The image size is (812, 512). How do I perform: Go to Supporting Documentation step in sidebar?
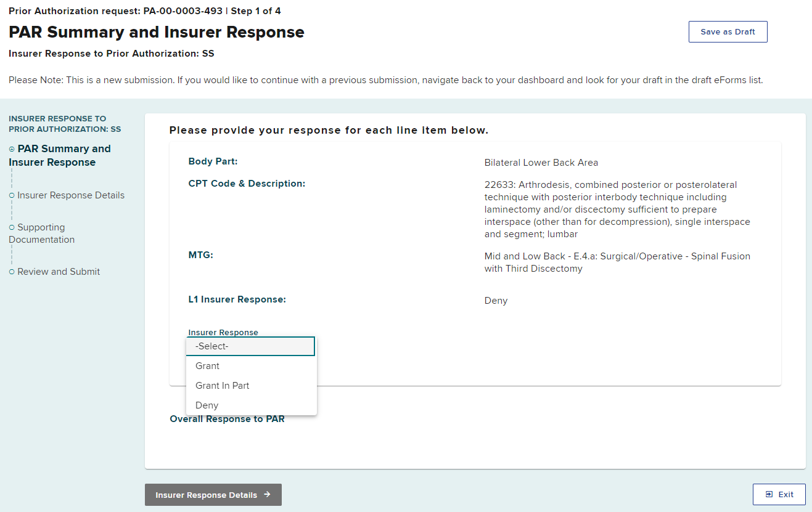42,234
